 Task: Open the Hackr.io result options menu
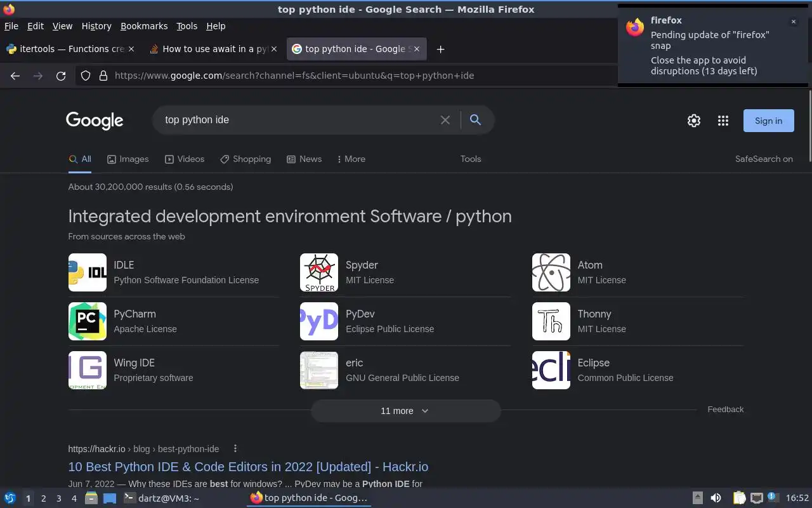[235, 448]
